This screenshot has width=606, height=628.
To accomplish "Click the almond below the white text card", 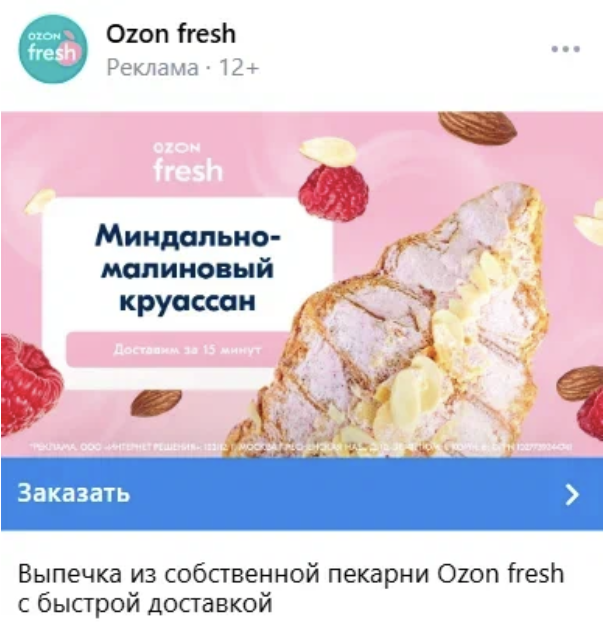I will tap(156, 403).
